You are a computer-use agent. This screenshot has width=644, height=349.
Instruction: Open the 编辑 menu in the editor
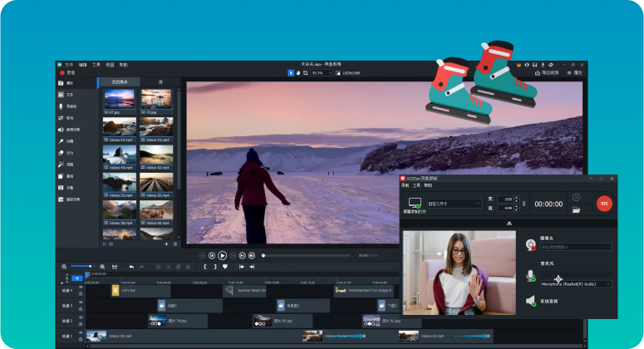click(83, 65)
